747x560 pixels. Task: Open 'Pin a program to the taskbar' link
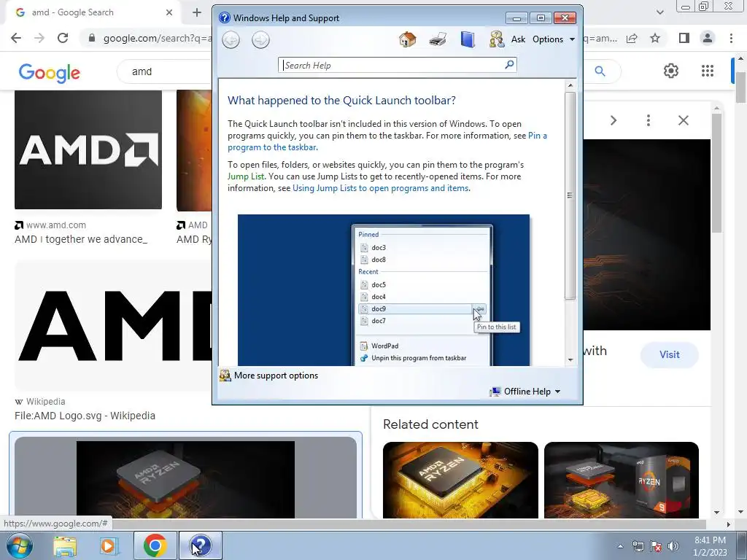tap(387, 141)
